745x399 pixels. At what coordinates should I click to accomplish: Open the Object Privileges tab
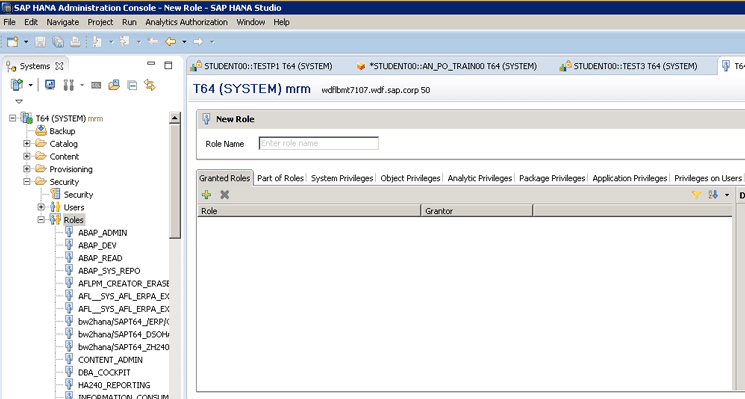point(411,178)
